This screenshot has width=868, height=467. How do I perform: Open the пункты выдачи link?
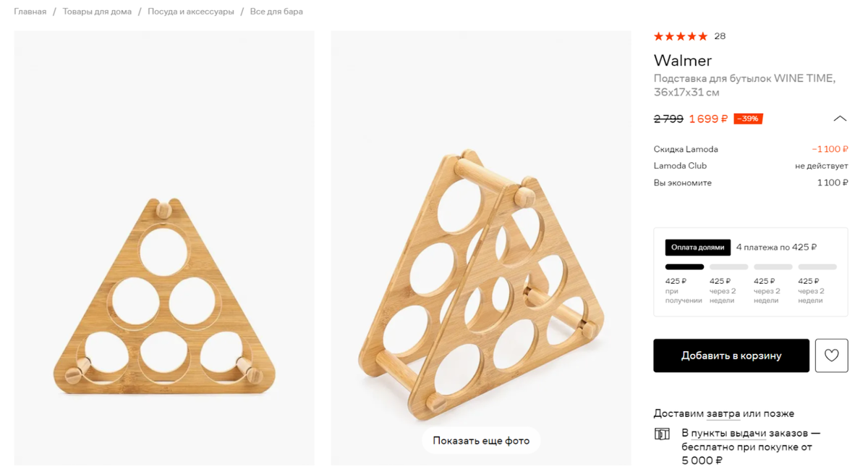[728, 434]
